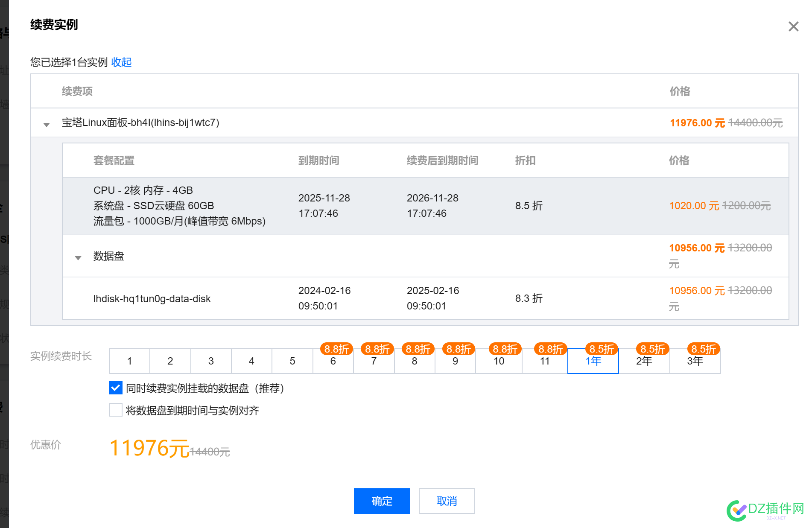
Task: Click the 8.8折 badge above option 6
Action: [336, 349]
